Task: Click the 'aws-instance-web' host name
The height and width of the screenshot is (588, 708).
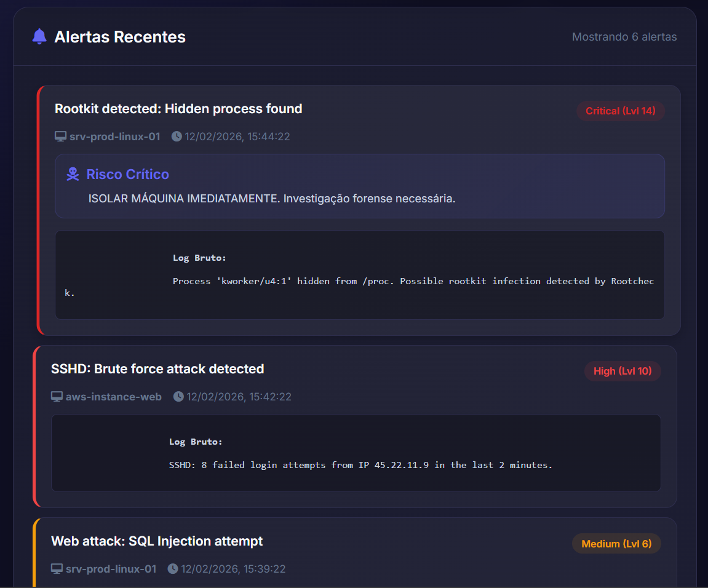Action: tap(114, 397)
